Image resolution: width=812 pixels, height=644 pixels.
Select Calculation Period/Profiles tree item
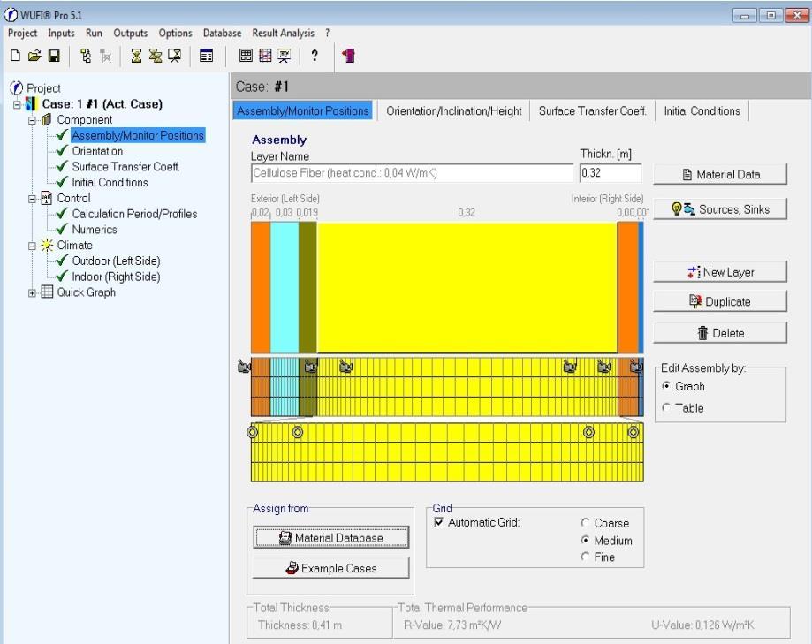[134, 214]
